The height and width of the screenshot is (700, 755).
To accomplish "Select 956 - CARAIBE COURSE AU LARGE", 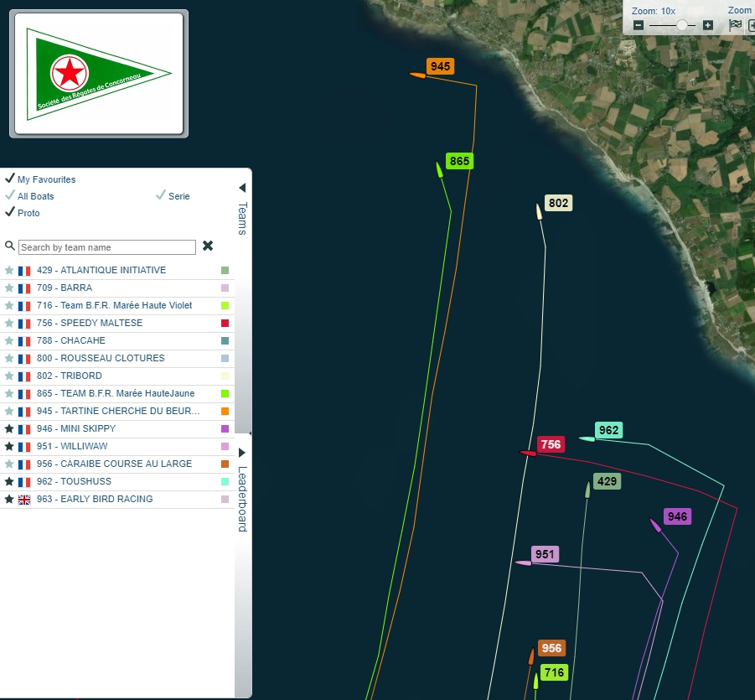I will pyautogui.click(x=114, y=464).
